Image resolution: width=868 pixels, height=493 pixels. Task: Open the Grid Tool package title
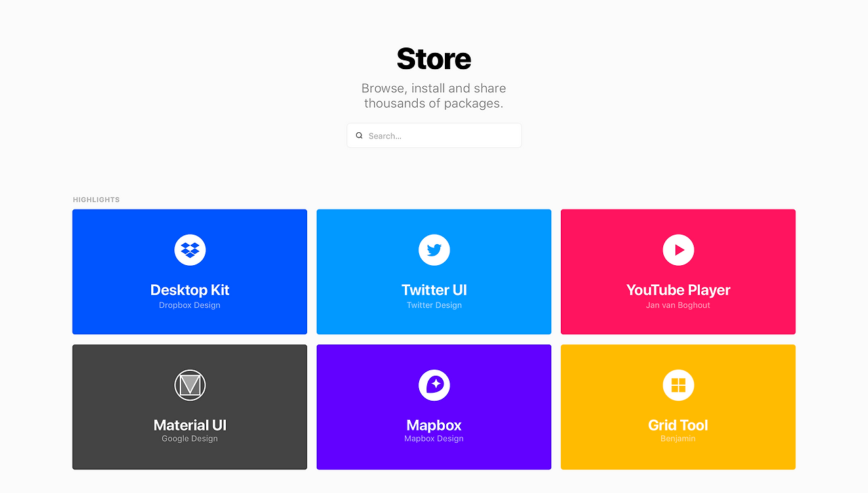point(678,425)
